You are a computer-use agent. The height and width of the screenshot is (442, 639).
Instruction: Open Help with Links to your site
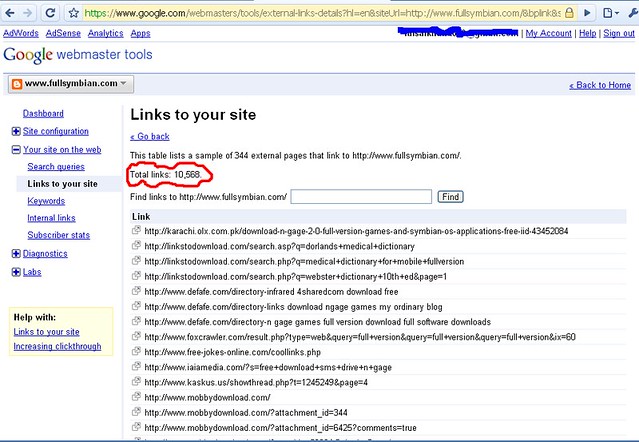[46, 332]
